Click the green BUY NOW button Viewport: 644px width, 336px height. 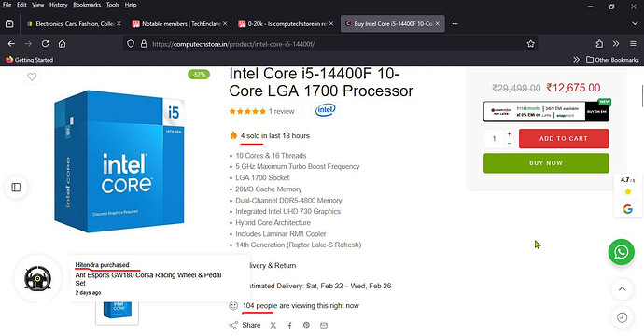coord(546,163)
